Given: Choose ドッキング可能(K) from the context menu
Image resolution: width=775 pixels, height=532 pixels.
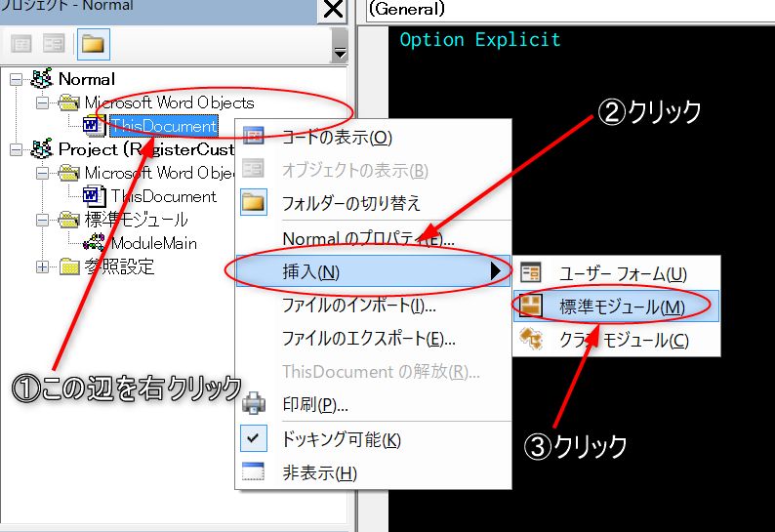Looking at the screenshot, I should coord(373,439).
